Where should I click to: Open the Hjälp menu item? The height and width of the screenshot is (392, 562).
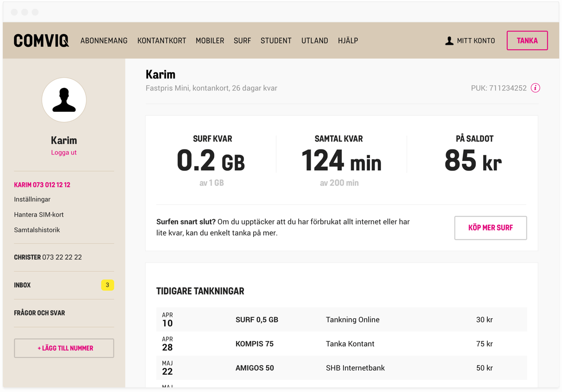pyautogui.click(x=348, y=41)
